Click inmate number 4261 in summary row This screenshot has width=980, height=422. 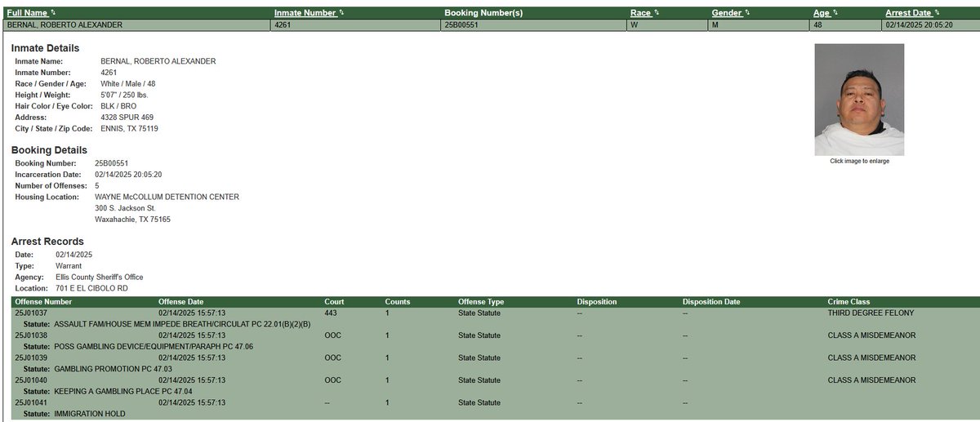pos(283,25)
